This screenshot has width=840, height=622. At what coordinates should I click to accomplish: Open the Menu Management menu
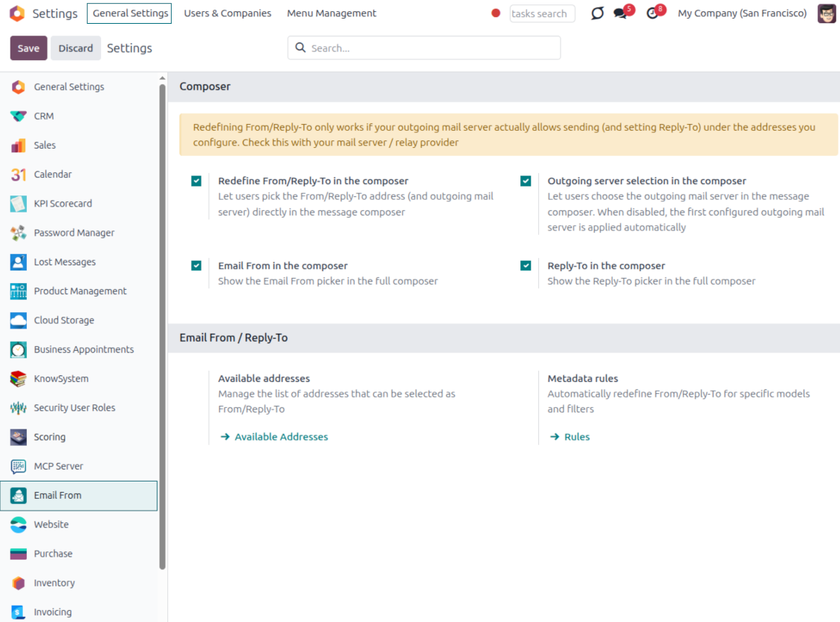click(332, 13)
